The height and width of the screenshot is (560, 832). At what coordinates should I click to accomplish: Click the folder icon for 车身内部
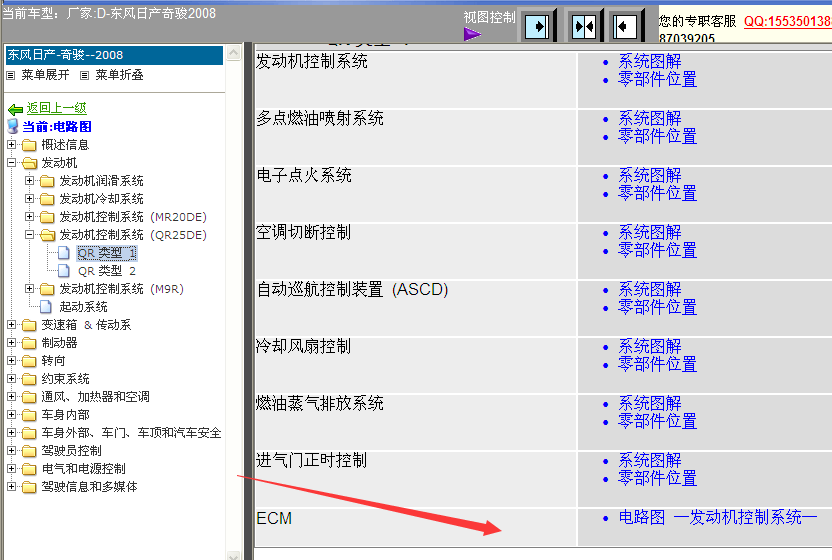[x=29, y=415]
